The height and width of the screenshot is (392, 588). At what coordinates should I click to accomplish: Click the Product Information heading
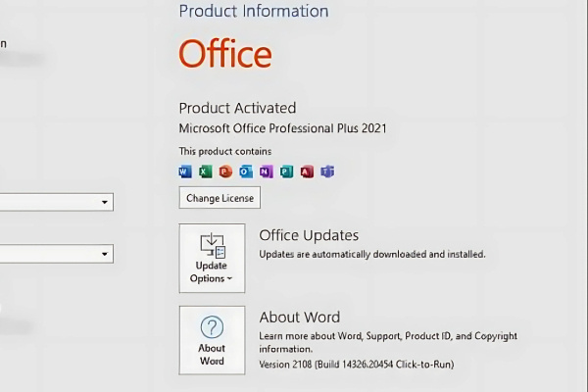(254, 11)
